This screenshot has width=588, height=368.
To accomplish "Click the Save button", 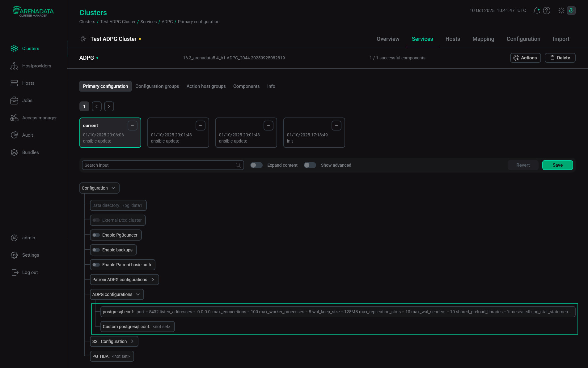I will [557, 165].
